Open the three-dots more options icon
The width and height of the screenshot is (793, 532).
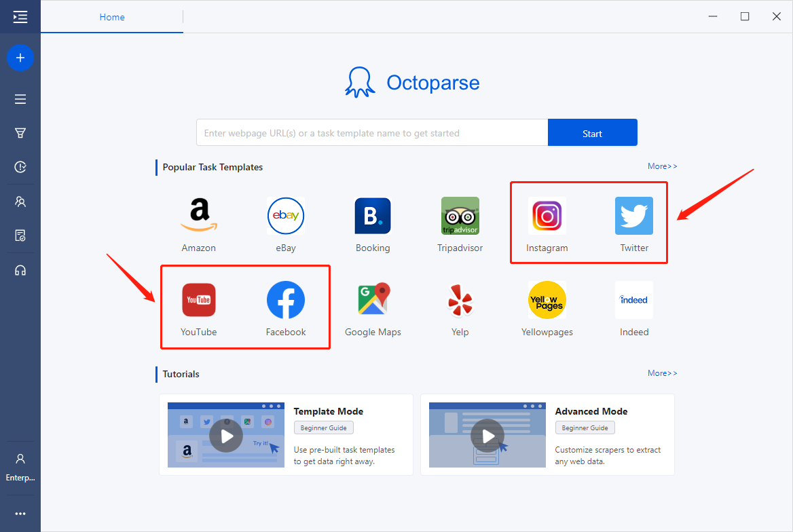[20, 514]
